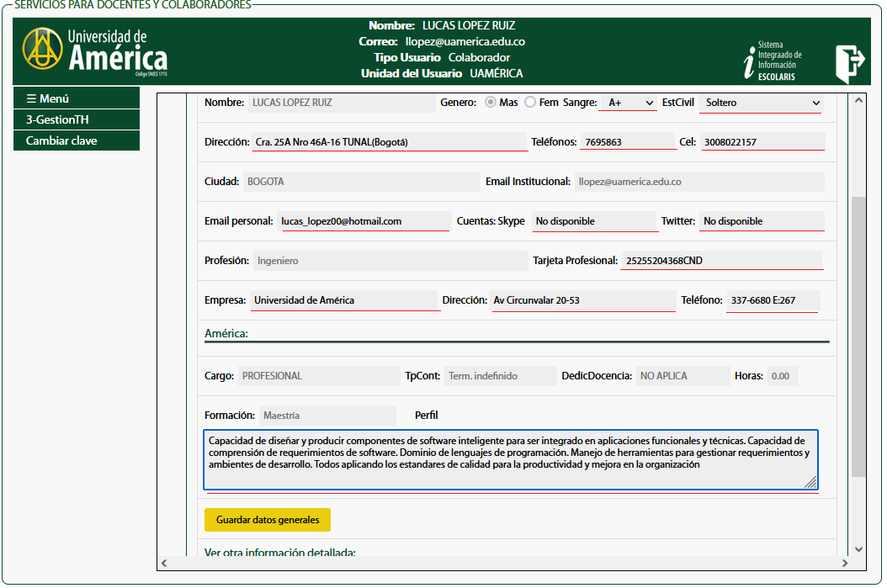This screenshot has width=887, height=588.
Task: Click header text UAMÉRICA
Action: (497, 73)
